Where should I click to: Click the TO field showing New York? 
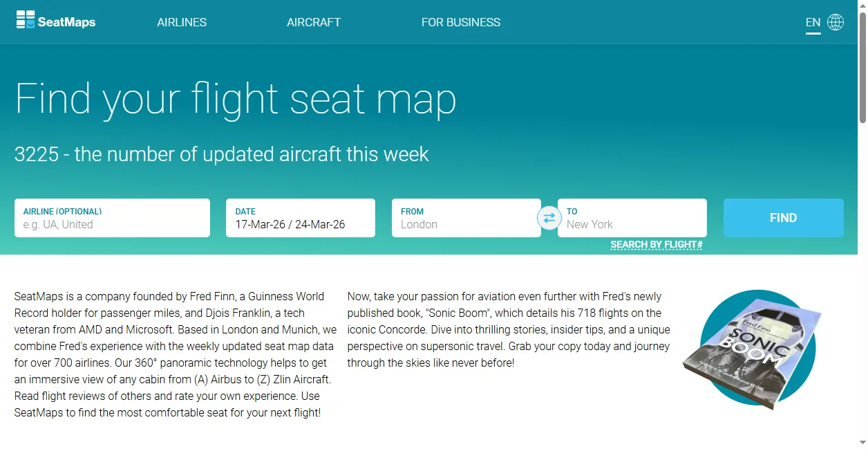click(x=632, y=223)
